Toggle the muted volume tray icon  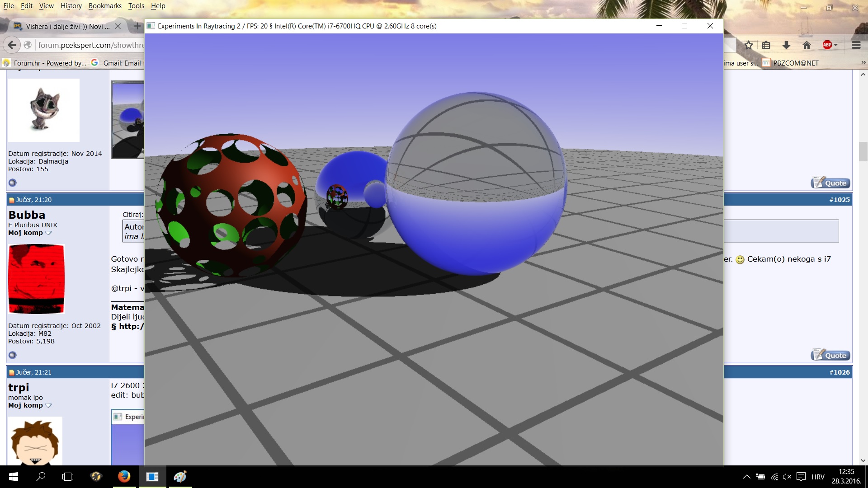787,477
